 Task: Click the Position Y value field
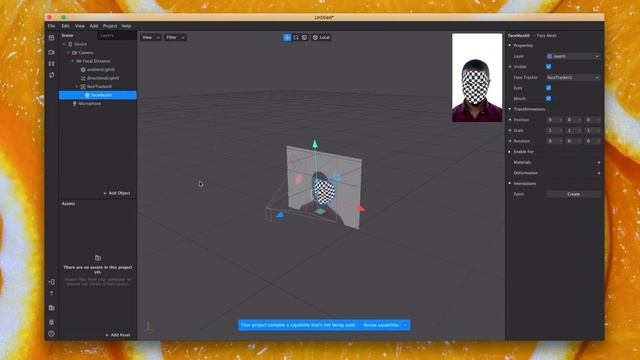tap(573, 120)
